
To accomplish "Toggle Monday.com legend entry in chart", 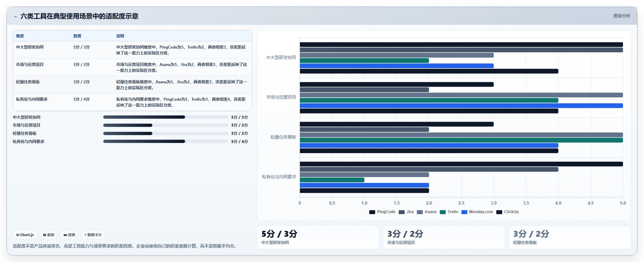I will tap(477, 212).
